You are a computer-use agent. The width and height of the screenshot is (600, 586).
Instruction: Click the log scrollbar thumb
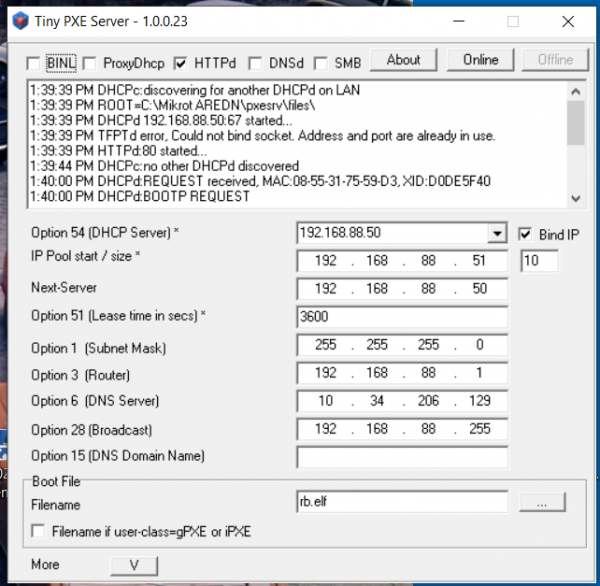point(576,123)
